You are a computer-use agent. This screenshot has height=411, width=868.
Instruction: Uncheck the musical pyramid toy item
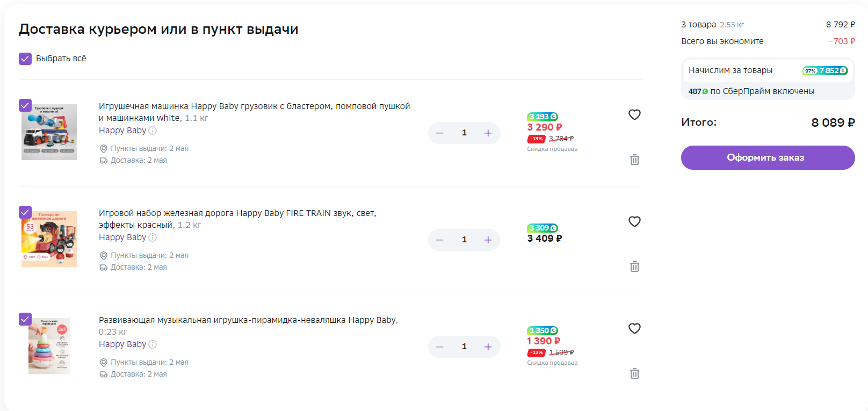click(25, 319)
